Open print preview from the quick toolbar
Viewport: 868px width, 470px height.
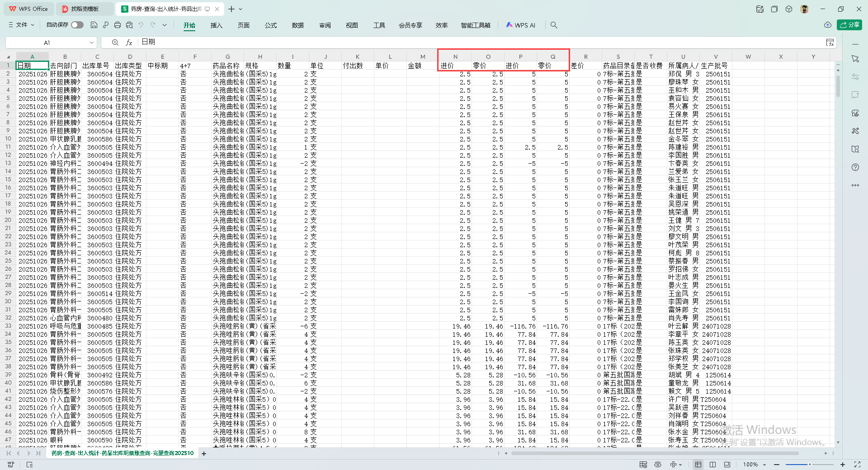(129, 25)
